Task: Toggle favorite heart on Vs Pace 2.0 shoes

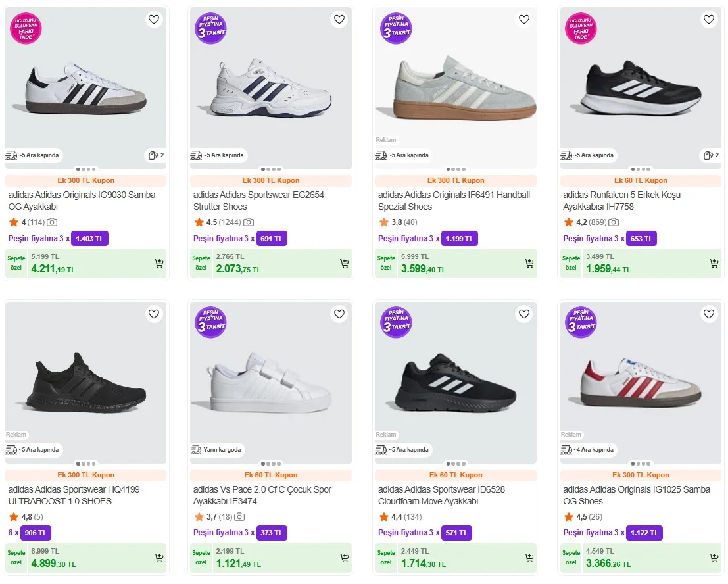Action: [339, 314]
